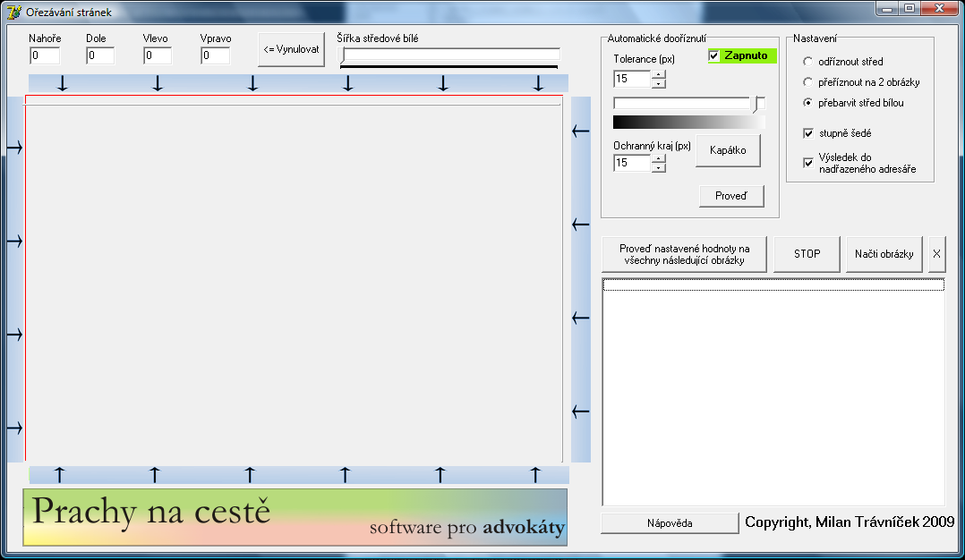Click the third up arrow on the bottom crop bar
Image resolution: width=965 pixels, height=560 pixels.
249,474
